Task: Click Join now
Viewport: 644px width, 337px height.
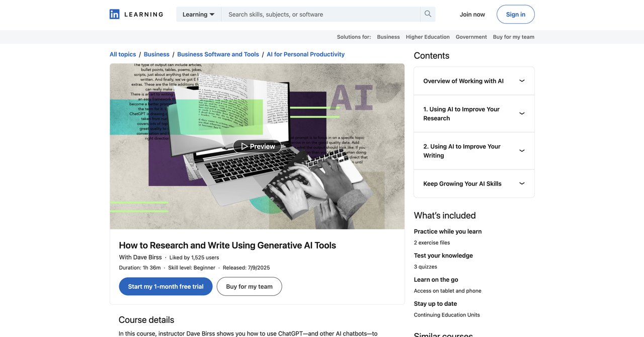Action: pos(472,14)
